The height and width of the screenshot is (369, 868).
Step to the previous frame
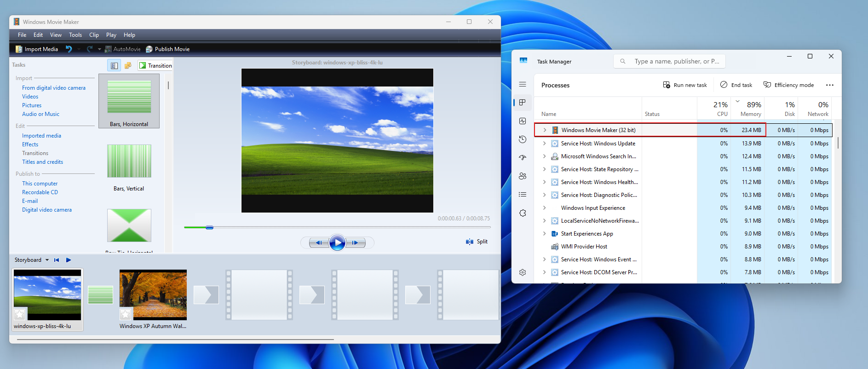click(319, 242)
